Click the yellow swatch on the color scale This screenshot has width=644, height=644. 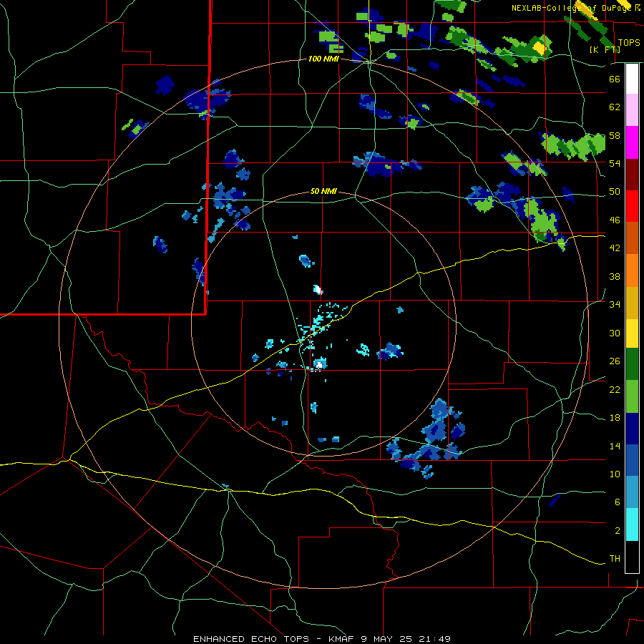click(632, 333)
